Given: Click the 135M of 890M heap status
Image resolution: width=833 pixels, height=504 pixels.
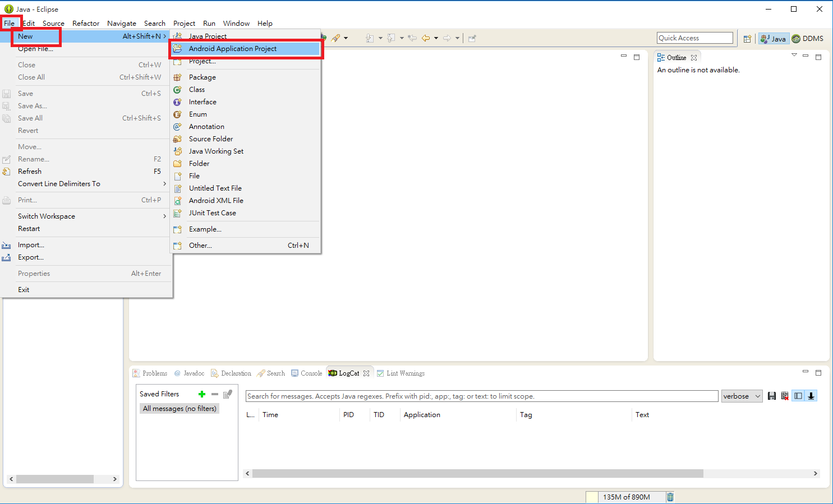Looking at the screenshot, I should [x=627, y=497].
